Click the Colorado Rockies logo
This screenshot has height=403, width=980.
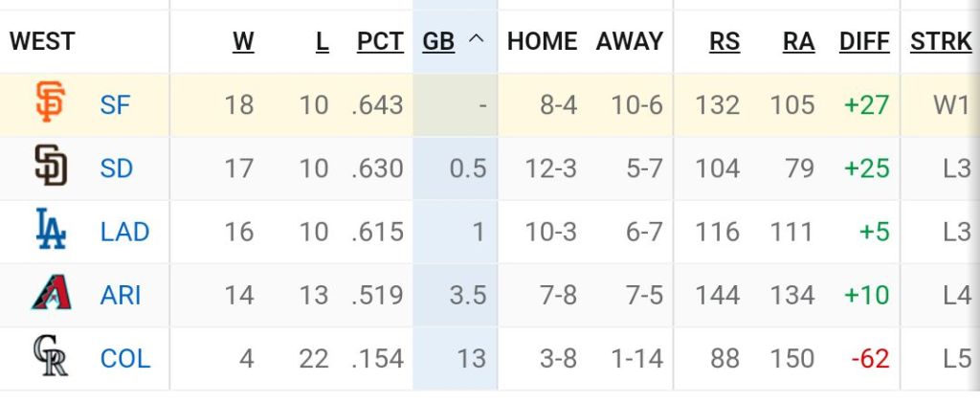click(x=49, y=358)
